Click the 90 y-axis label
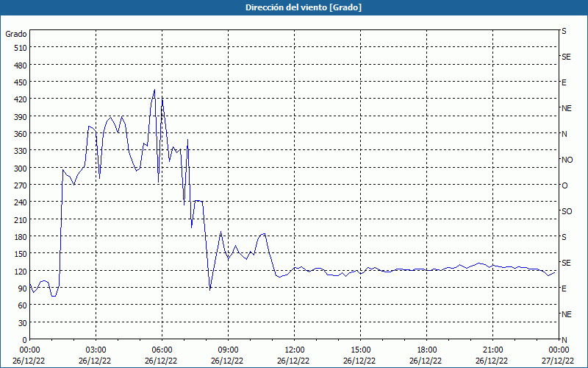The height and width of the screenshot is (368, 588). pyautogui.click(x=22, y=289)
